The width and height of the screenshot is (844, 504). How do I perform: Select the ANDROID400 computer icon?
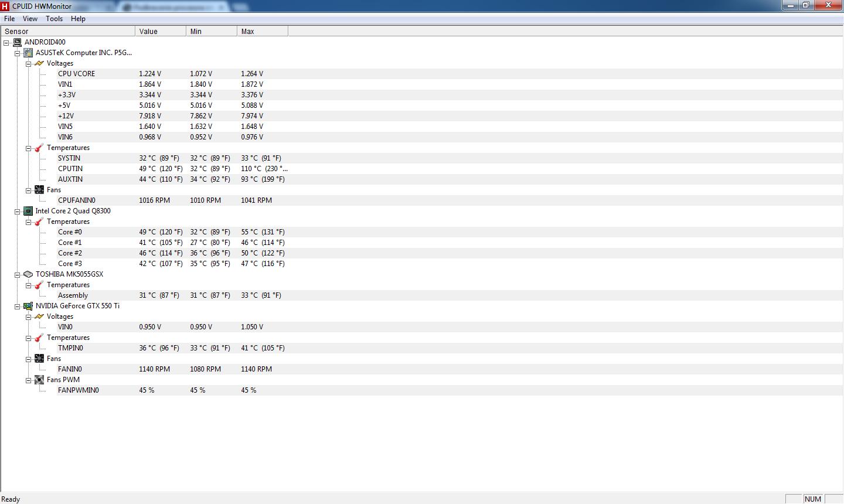[17, 42]
